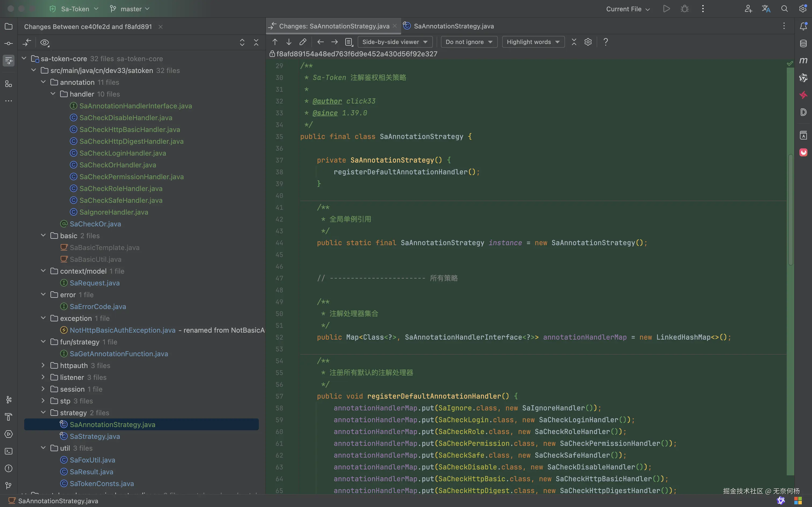Open the Highlight words dropdown
Screen dimensions: 812x507
pyautogui.click(x=533, y=42)
